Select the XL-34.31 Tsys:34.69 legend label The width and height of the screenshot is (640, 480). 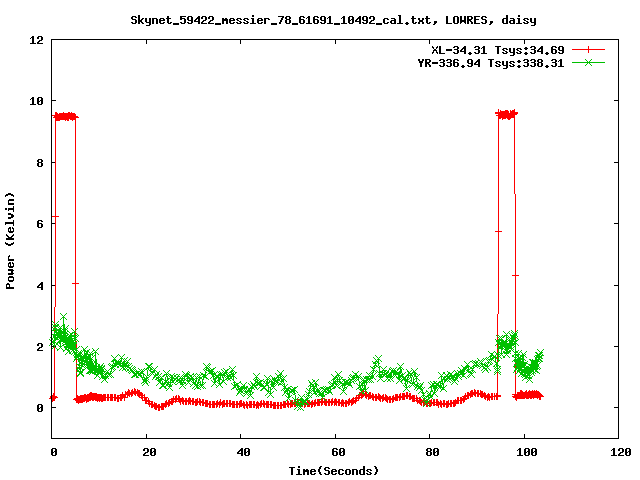(x=498, y=50)
